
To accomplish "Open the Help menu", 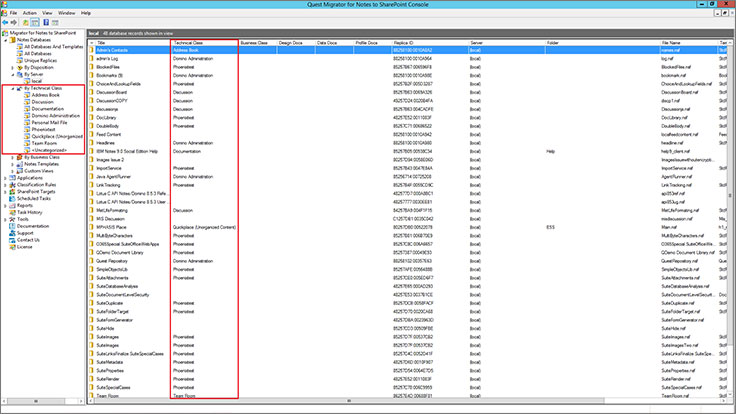I will coord(86,13).
